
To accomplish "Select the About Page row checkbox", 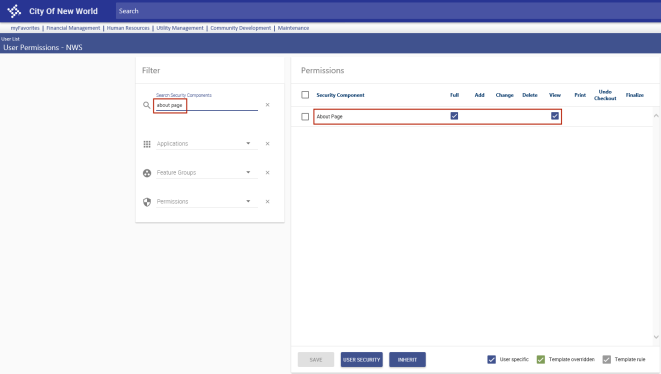I will tap(305, 117).
